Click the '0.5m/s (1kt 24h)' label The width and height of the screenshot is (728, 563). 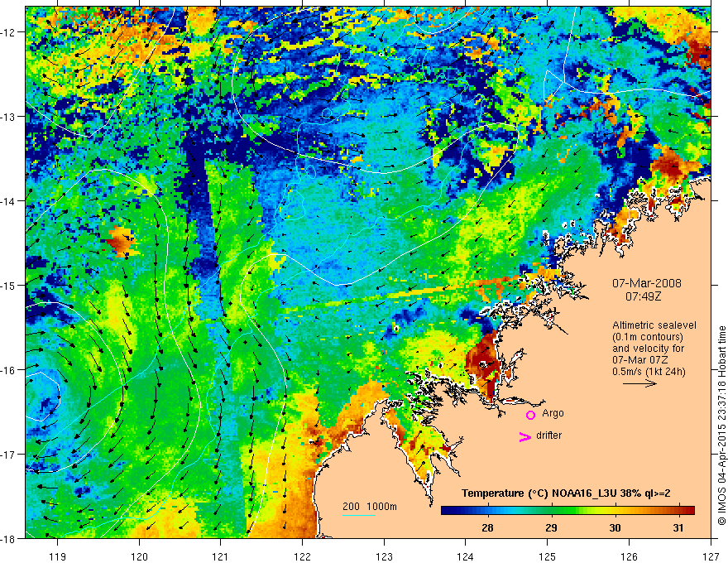[649, 372]
